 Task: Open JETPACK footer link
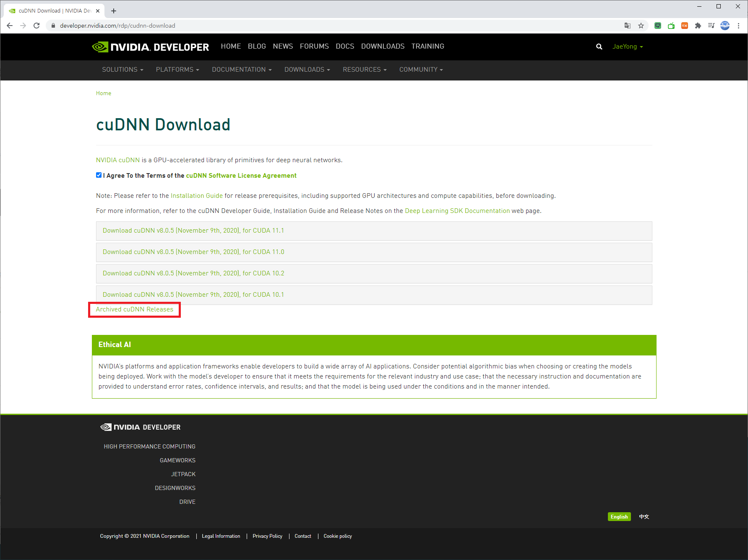(x=183, y=474)
